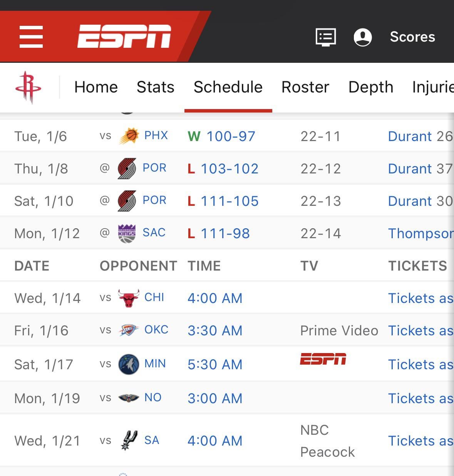Click the Houston Rockets team logo
The height and width of the screenshot is (476, 454).
pos(28,87)
